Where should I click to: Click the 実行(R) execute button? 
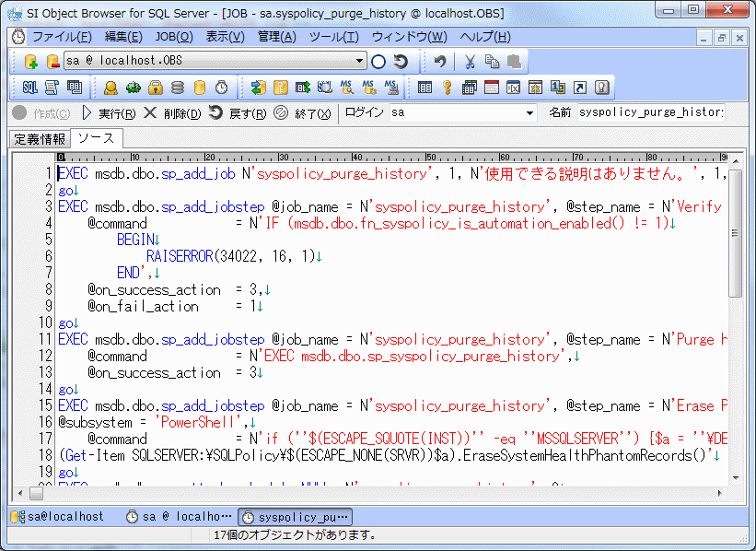pyautogui.click(x=109, y=113)
